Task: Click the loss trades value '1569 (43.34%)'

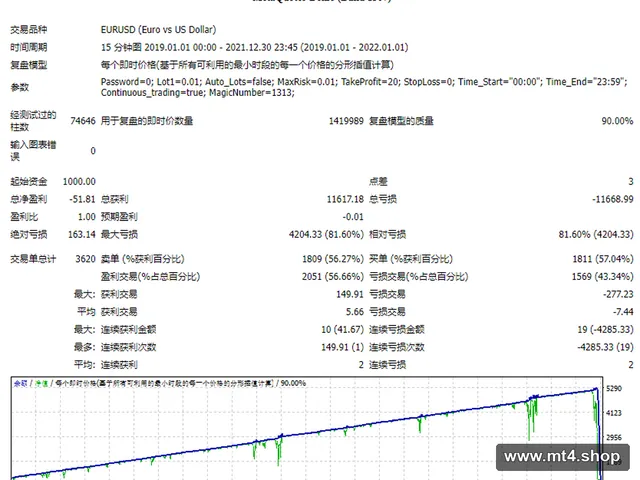Action: (x=602, y=277)
